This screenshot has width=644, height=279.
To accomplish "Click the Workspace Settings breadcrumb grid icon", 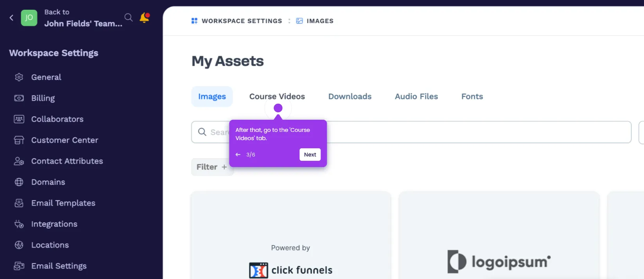I will click(194, 21).
